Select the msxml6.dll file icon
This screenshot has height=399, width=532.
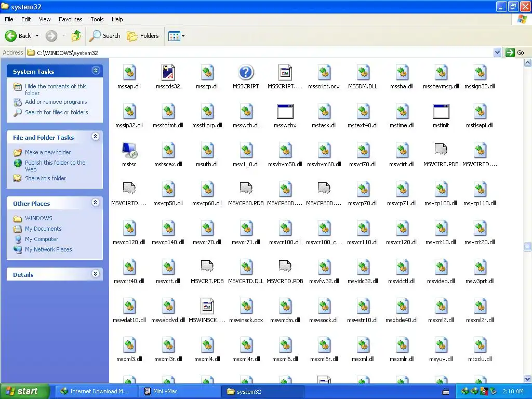[x=285, y=345]
